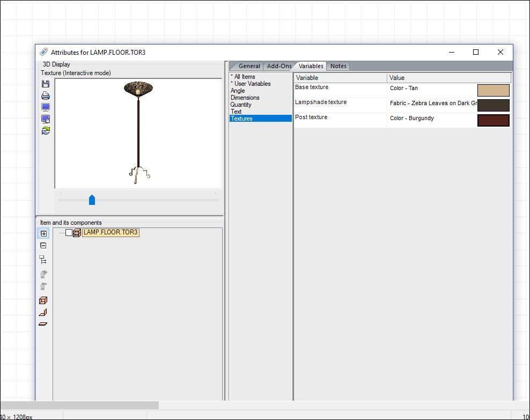Open the Add-Ons tab
The width and height of the screenshot is (530, 420).
279,66
